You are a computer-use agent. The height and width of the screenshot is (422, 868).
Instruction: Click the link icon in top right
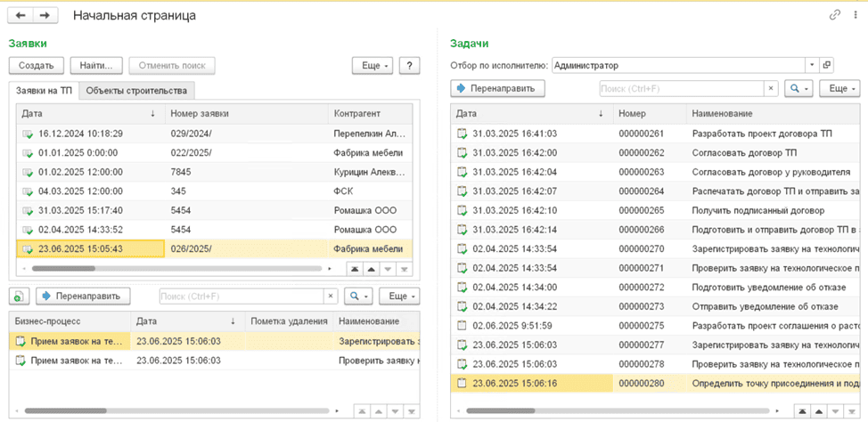coord(835,15)
